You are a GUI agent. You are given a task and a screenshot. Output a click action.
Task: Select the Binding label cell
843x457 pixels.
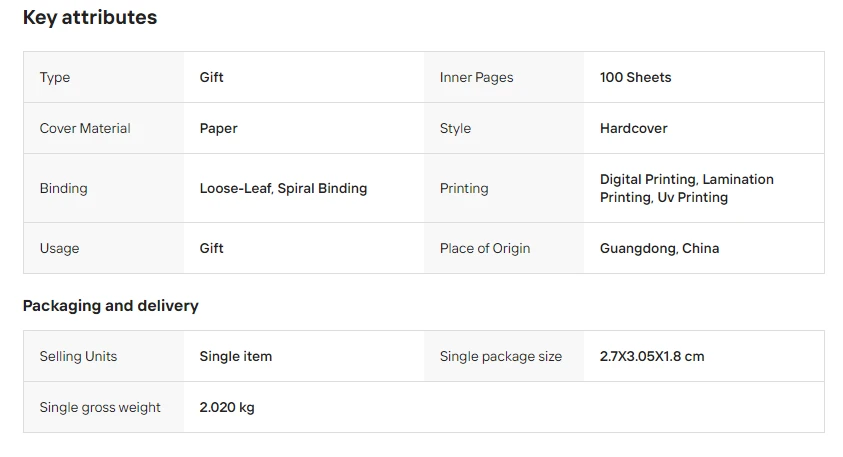click(103, 188)
